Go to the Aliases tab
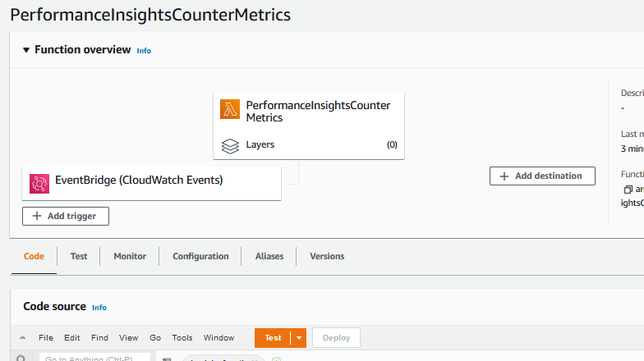The height and width of the screenshot is (361, 644). point(269,256)
